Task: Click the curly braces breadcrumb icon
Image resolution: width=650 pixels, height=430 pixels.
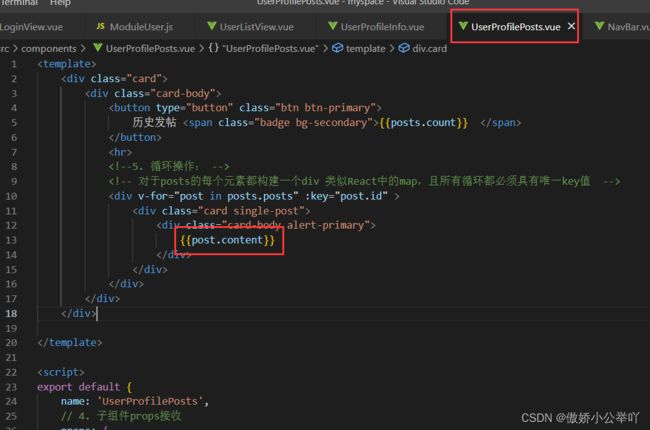Action: click(213, 48)
